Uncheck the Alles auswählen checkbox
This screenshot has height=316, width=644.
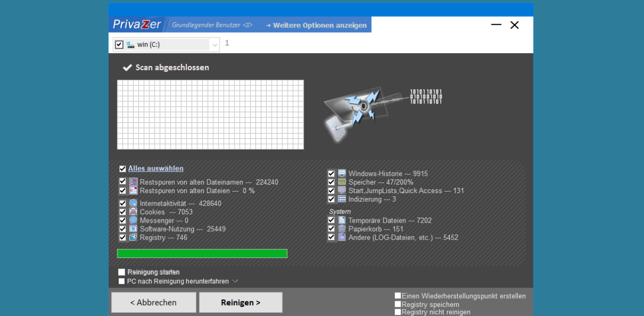click(122, 168)
